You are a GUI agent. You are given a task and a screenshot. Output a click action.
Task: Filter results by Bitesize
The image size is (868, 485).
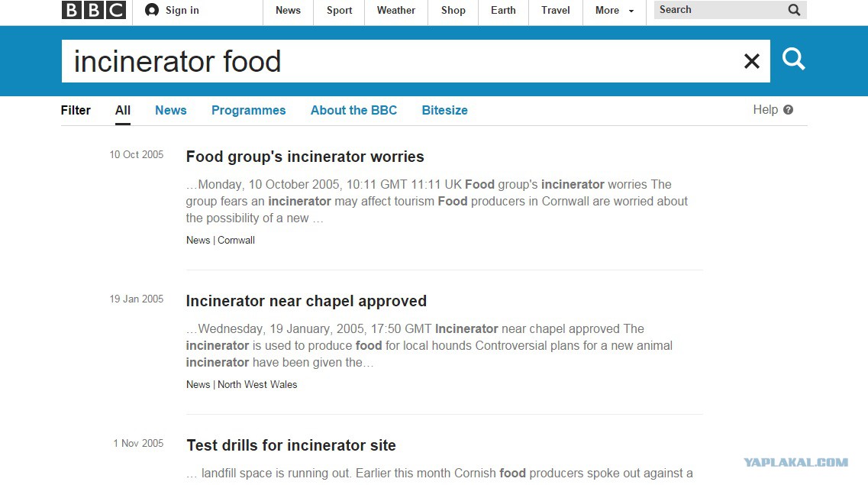coord(444,110)
